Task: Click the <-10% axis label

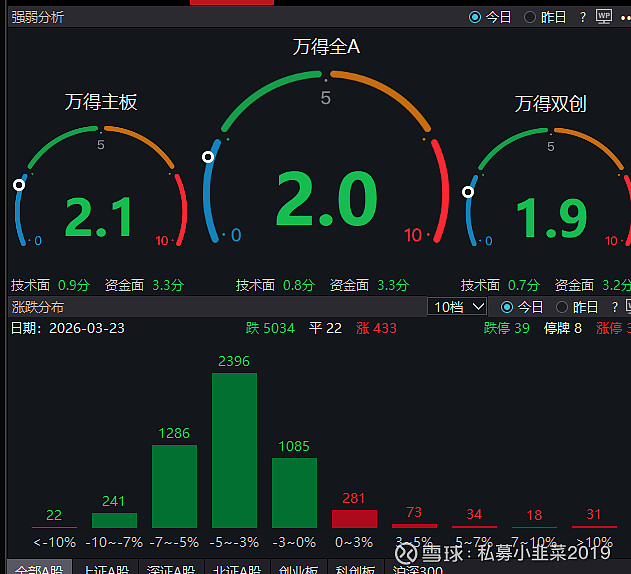Action: coord(54,542)
